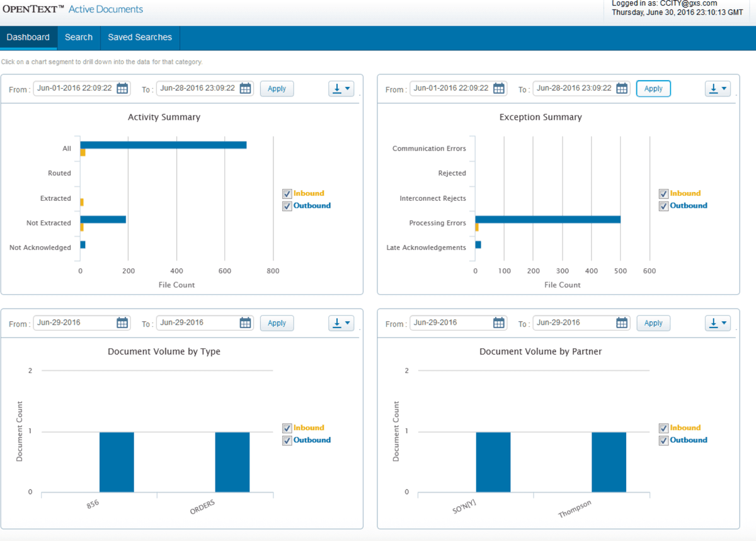Open the Saved Searches tab
Viewport: 756px width, 541px height.
coord(139,37)
